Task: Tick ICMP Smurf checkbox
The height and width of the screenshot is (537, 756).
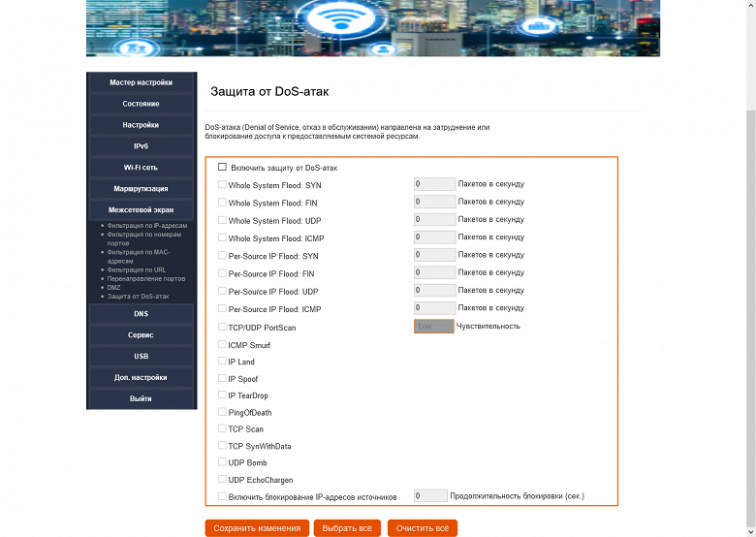Action: (x=222, y=344)
